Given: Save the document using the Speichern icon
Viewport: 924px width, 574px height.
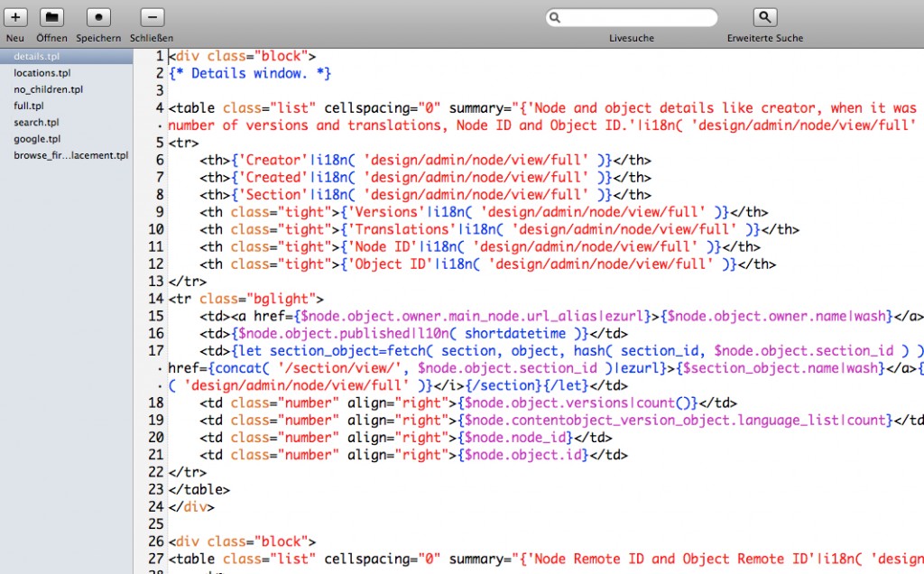Looking at the screenshot, I should click(x=98, y=17).
